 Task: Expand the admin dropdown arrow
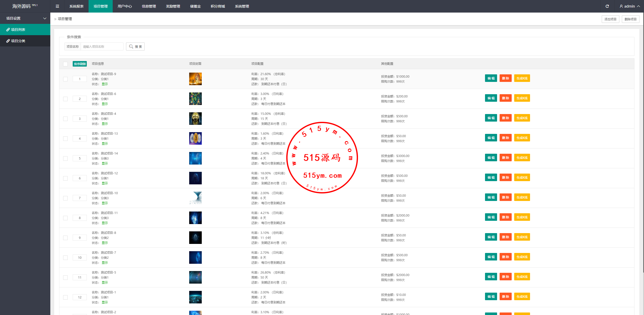tap(638, 6)
